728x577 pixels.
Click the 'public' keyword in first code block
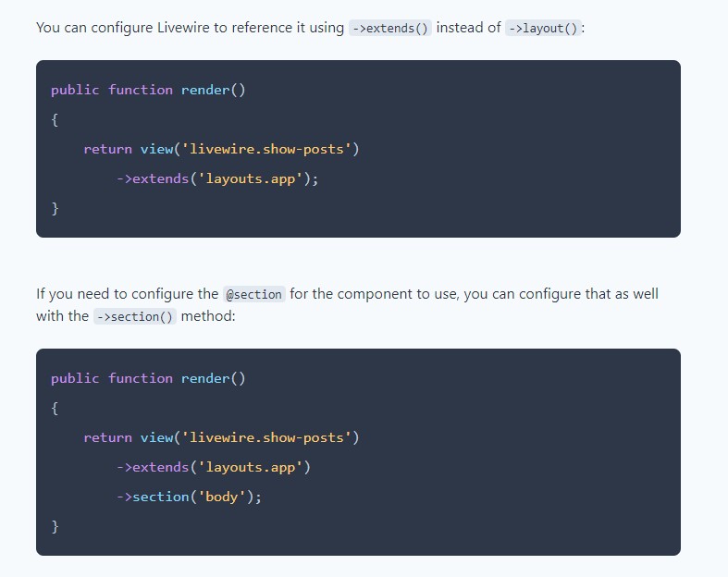(75, 90)
